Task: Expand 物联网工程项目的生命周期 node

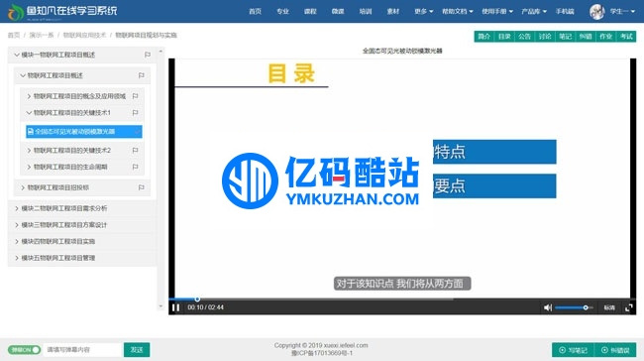Action: coord(29,167)
